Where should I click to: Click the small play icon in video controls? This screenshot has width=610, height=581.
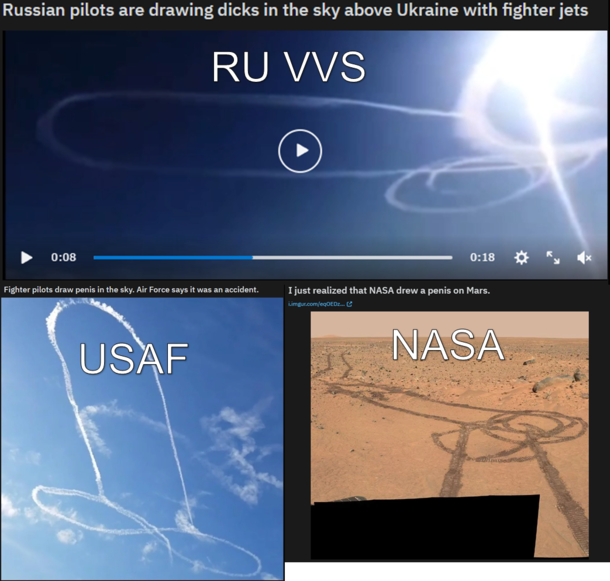[x=26, y=257]
